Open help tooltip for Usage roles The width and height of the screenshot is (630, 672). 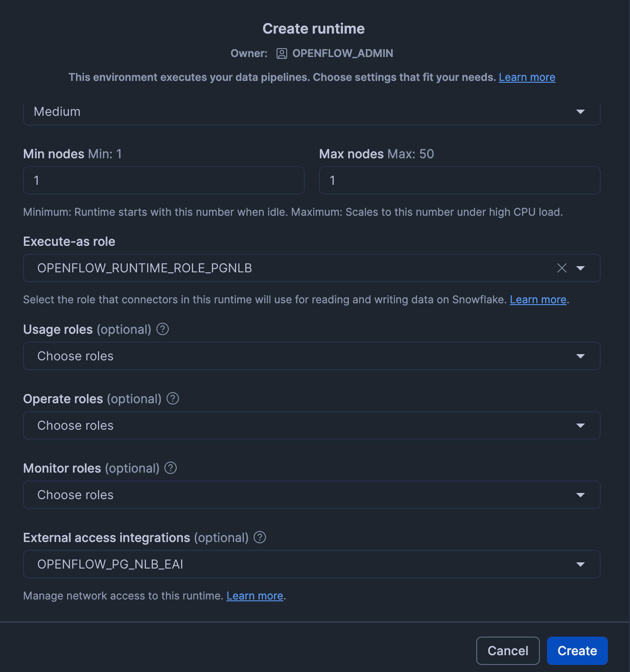[x=163, y=329]
